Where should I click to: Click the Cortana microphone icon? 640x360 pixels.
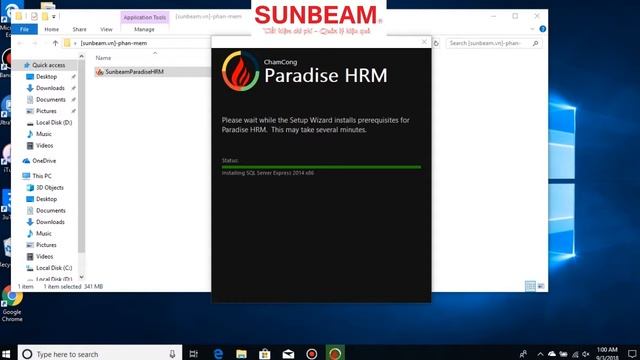(x=172, y=354)
